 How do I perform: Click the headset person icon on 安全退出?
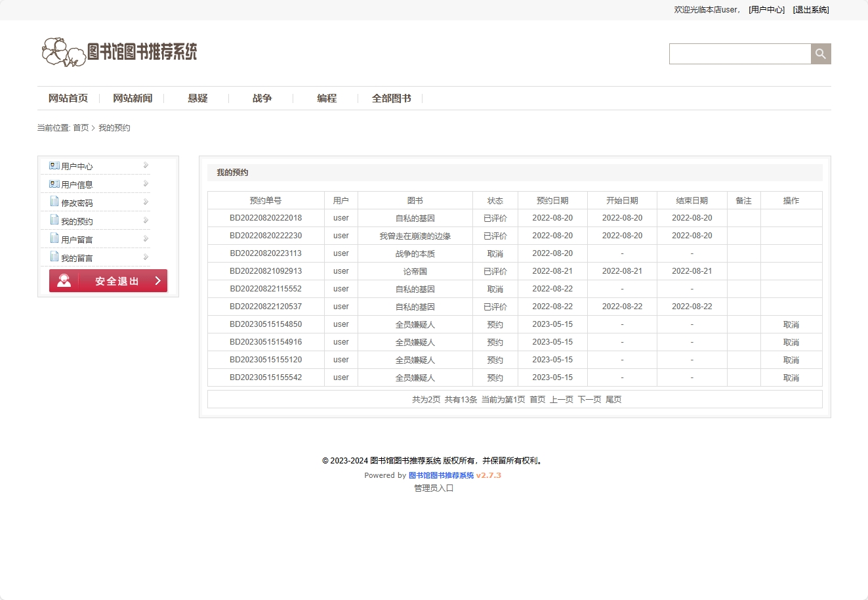[63, 280]
